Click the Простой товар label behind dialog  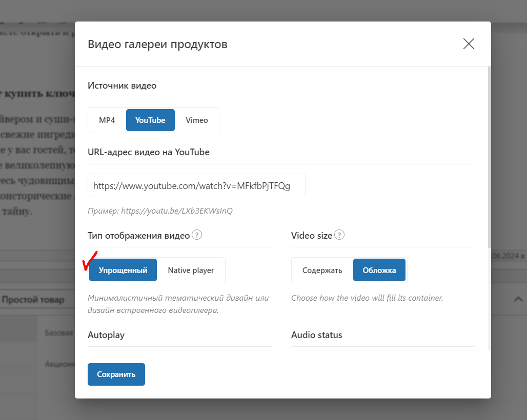pyautogui.click(x=33, y=300)
